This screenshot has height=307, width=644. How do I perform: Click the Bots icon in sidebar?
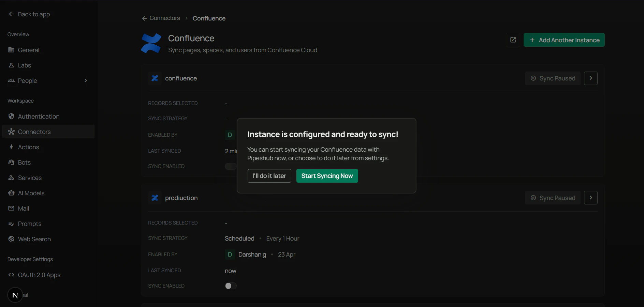pos(11,162)
